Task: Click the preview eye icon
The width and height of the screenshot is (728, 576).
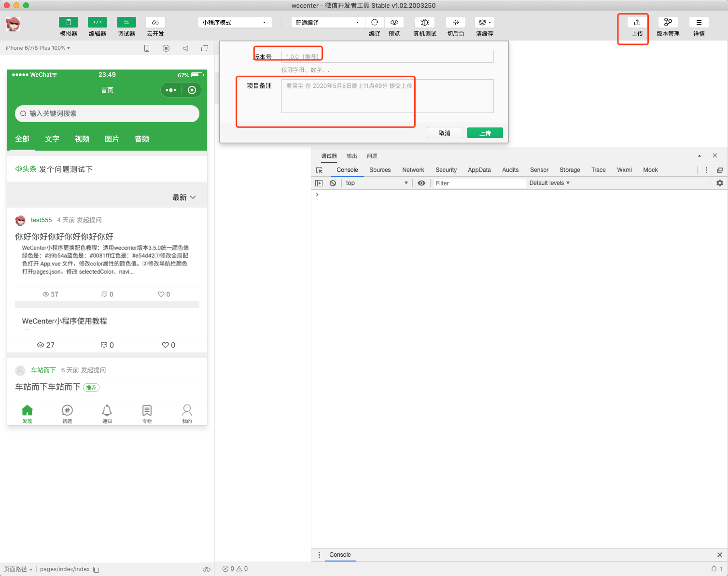Action: coord(394,22)
